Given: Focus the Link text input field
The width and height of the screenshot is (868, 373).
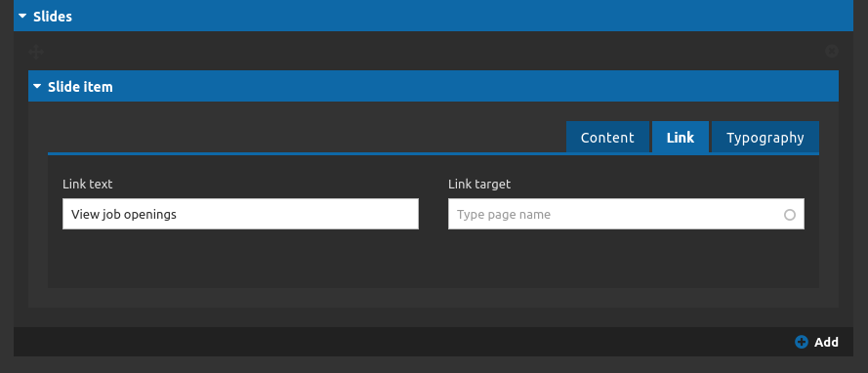Looking at the screenshot, I should [240, 214].
